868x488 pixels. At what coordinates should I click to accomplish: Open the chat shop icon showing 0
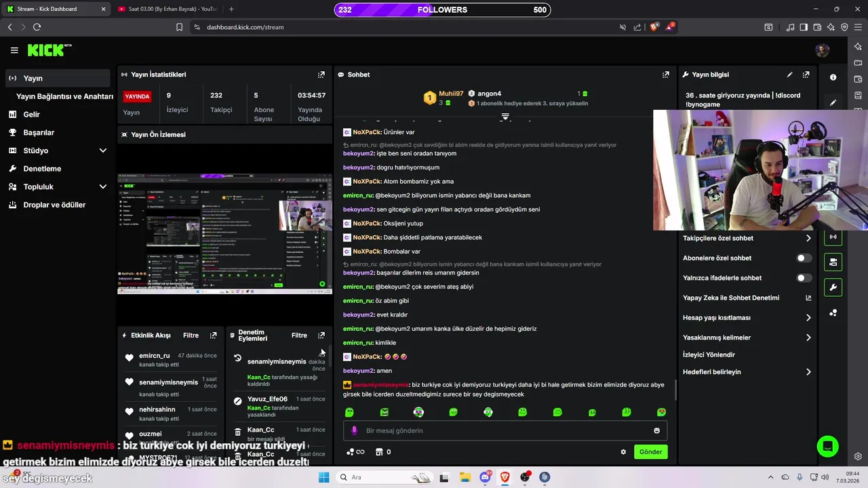point(383,452)
